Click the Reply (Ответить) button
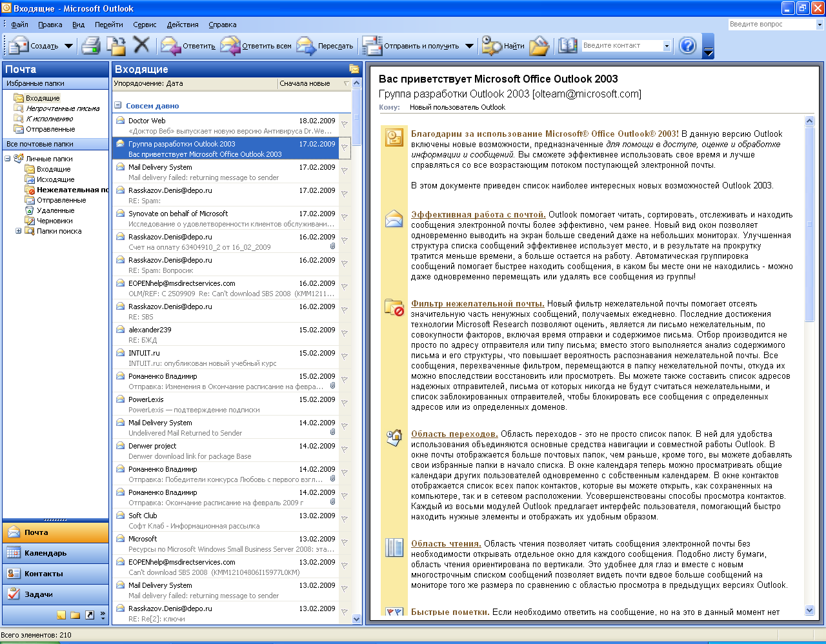Image resolution: width=826 pixels, height=644 pixels. point(188,46)
